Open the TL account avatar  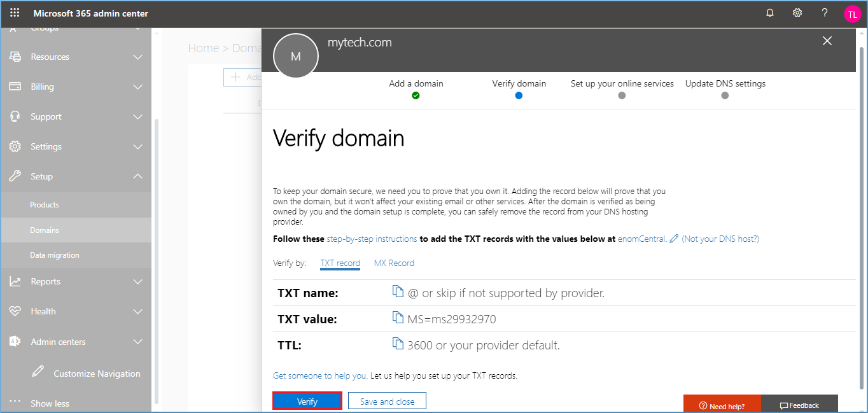(853, 14)
